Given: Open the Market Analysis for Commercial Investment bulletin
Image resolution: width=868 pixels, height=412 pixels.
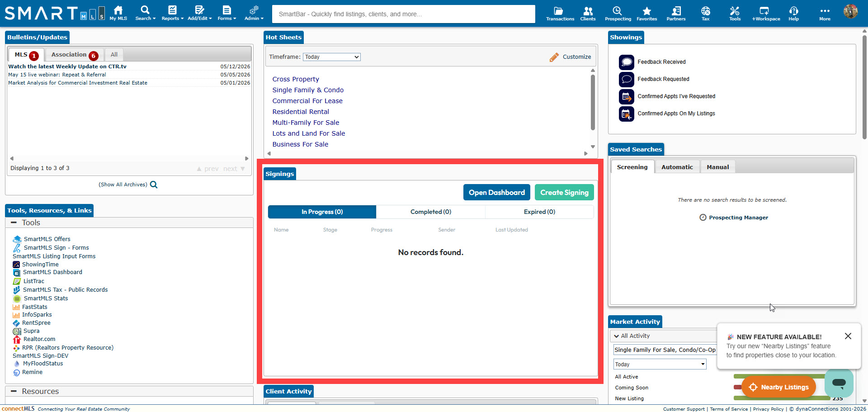Looking at the screenshot, I should point(78,83).
